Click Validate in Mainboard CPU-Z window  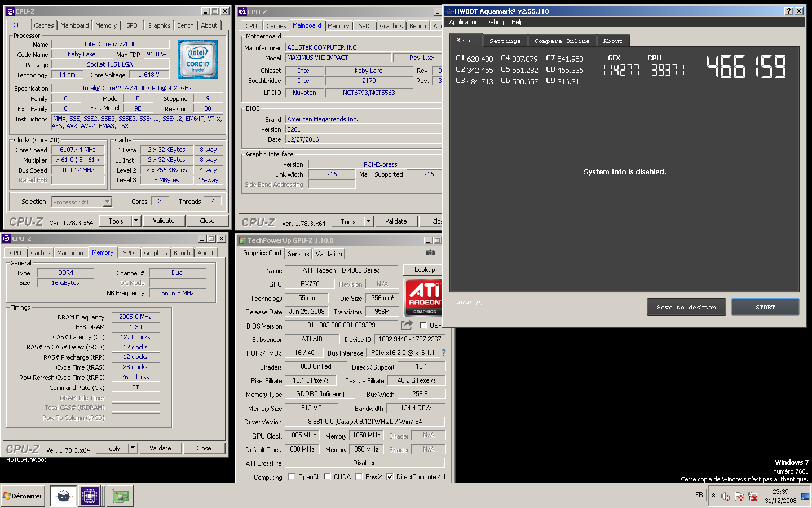(x=396, y=221)
